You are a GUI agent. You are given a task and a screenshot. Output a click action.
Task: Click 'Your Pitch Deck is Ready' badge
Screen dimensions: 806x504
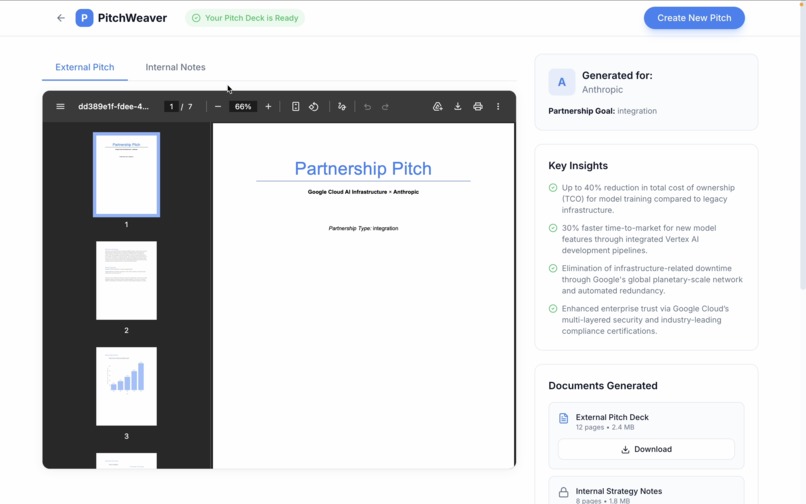pos(245,18)
